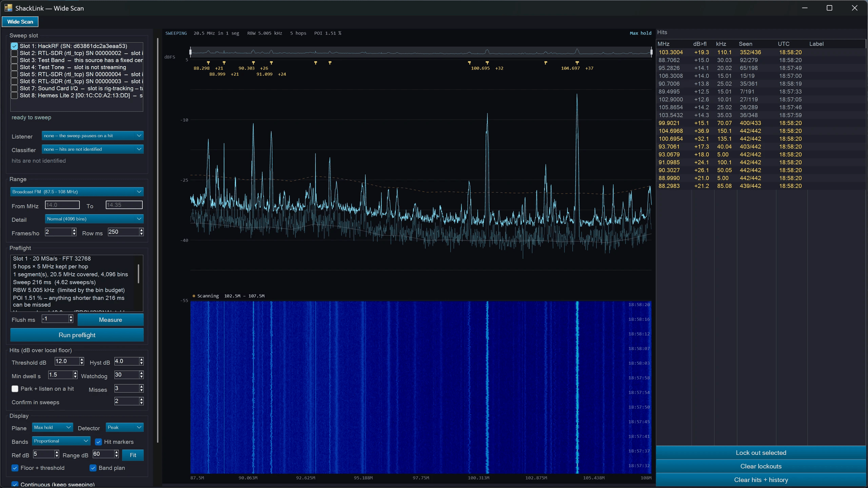The height and width of the screenshot is (488, 868).
Task: Select the Wide Scan tab
Action: tap(20, 22)
